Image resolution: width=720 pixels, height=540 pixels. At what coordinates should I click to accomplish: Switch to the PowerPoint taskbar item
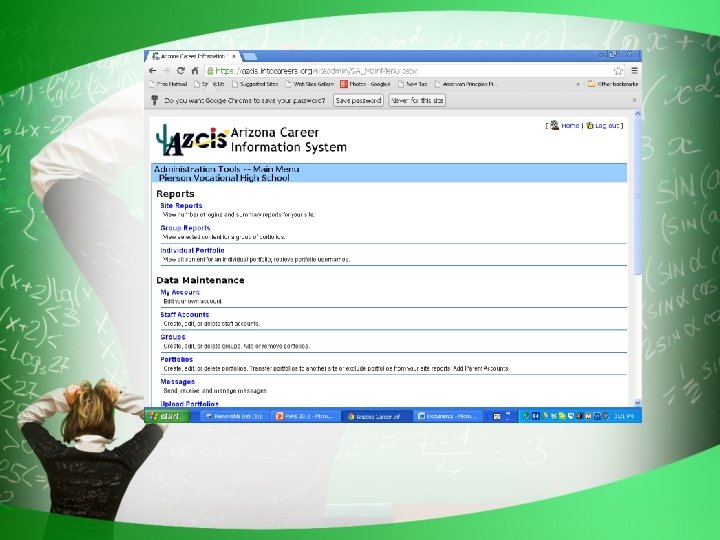pyautogui.click(x=305, y=416)
